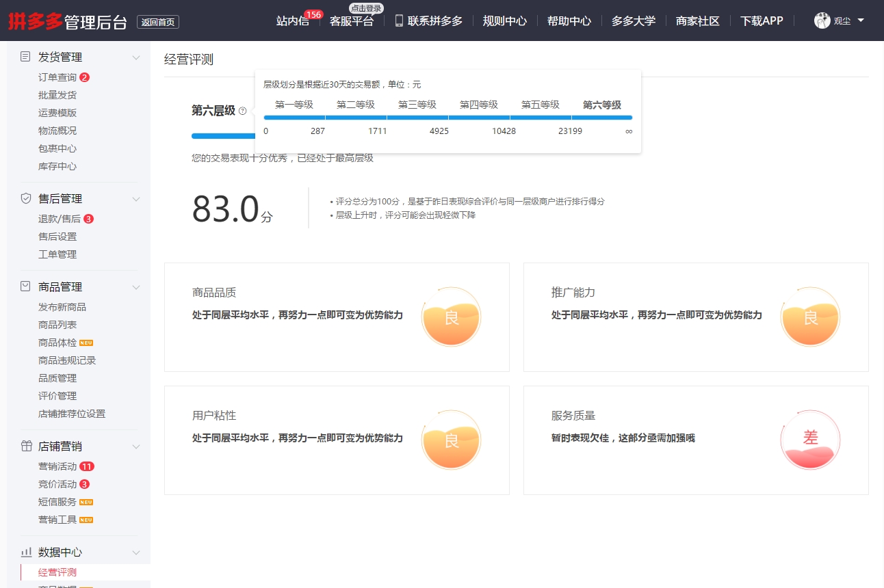The height and width of the screenshot is (588, 884).
Task: Open 库存中心 in sidebar
Action: (57, 166)
